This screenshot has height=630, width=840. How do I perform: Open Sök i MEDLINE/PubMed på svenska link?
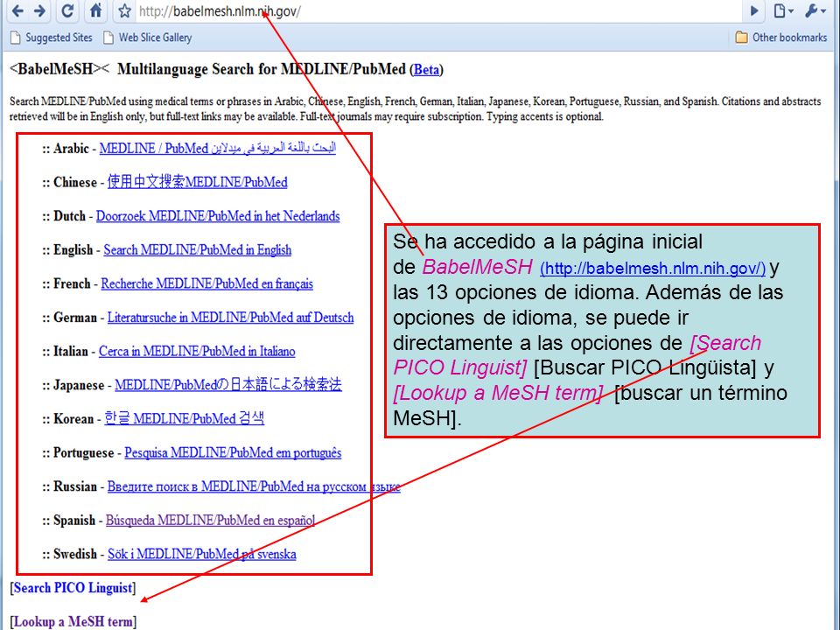click(201, 554)
